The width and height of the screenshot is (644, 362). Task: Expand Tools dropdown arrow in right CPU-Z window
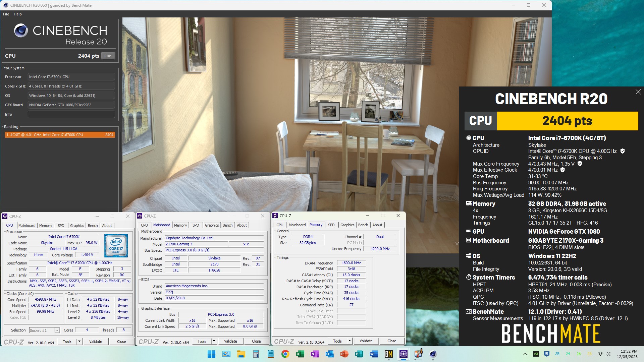point(350,341)
